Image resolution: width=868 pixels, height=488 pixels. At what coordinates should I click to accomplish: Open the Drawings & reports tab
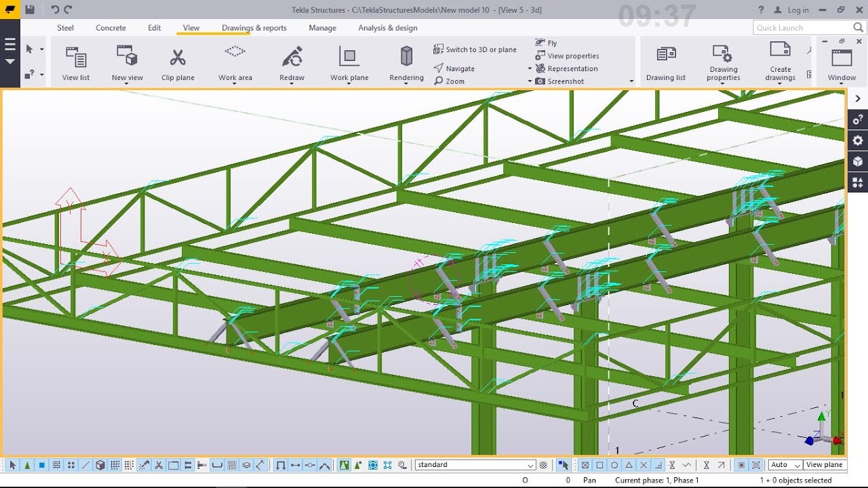point(254,28)
